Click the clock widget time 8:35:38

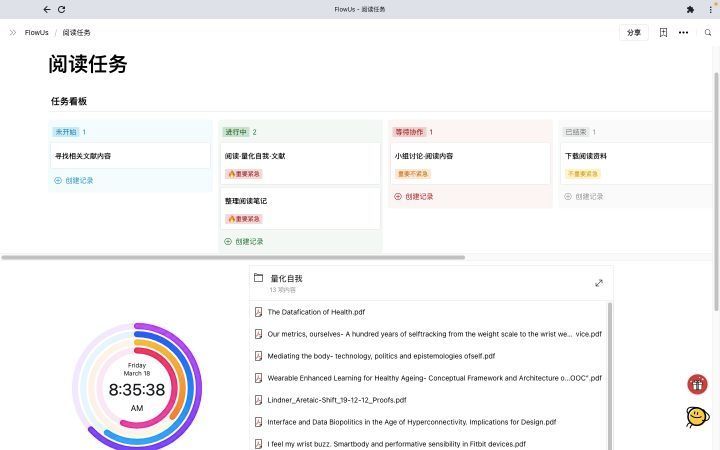(137, 390)
